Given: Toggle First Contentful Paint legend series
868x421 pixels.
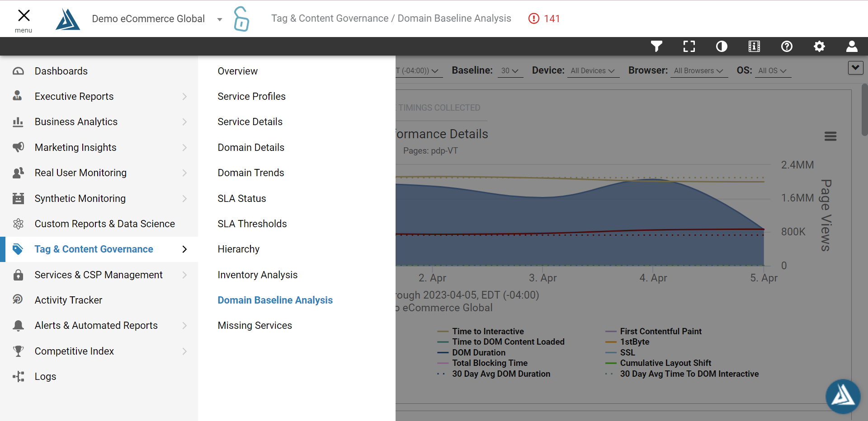Looking at the screenshot, I should click(x=654, y=331).
